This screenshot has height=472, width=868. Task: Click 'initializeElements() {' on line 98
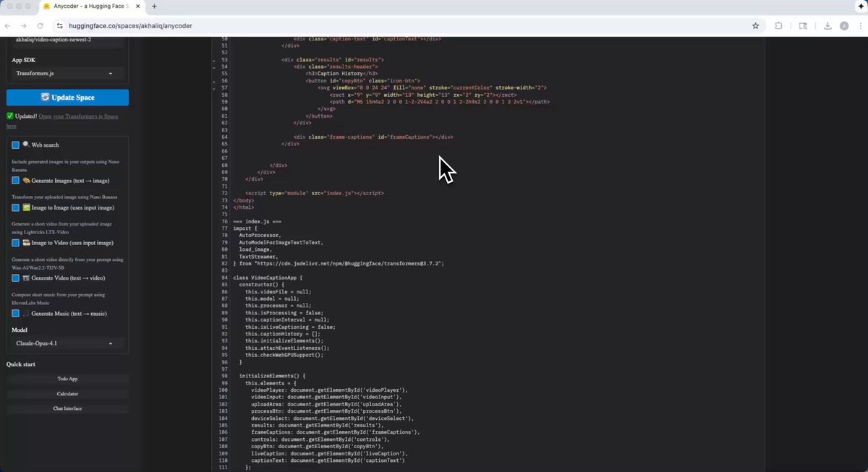point(273,376)
